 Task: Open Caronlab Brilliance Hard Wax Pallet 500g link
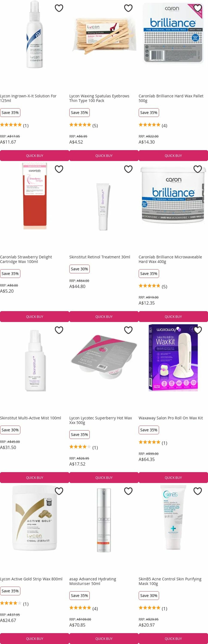pyautogui.click(x=171, y=98)
